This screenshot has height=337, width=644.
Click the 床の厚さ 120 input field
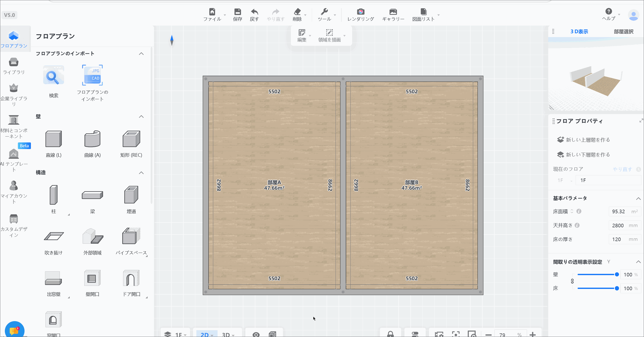click(625, 239)
